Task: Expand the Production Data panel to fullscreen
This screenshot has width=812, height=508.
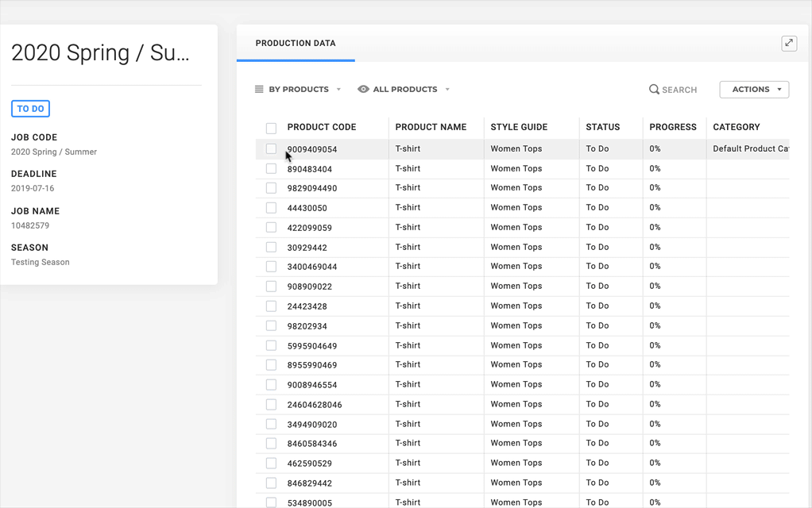Action: (789, 44)
